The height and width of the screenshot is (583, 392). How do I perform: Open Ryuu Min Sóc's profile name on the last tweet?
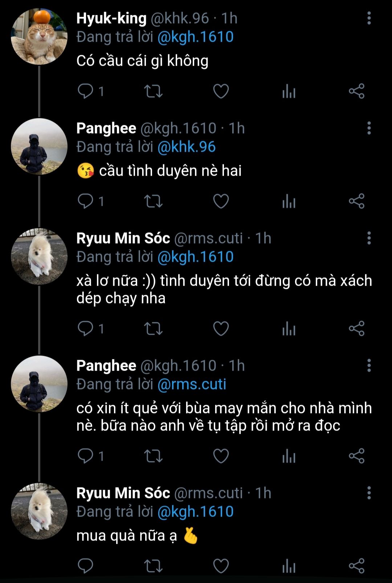pos(123,493)
